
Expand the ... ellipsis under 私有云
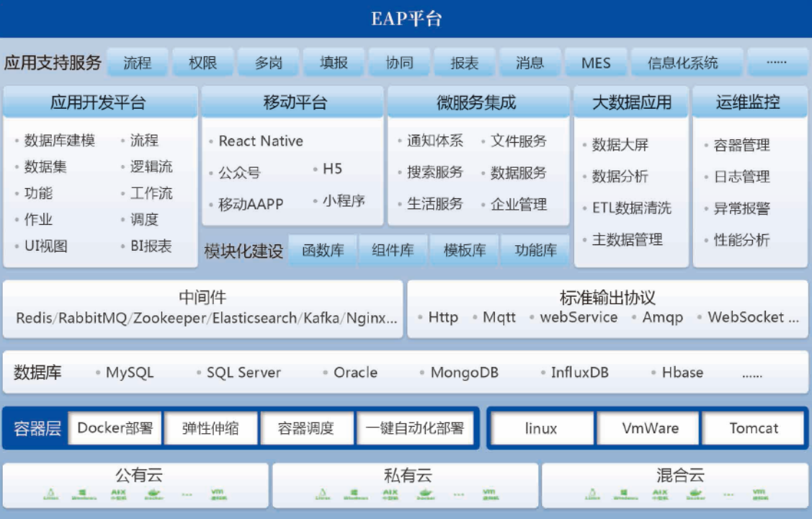point(460,494)
